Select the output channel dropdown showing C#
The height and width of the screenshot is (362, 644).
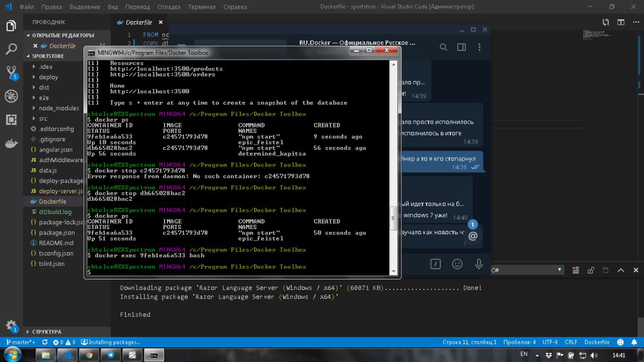coord(526,270)
